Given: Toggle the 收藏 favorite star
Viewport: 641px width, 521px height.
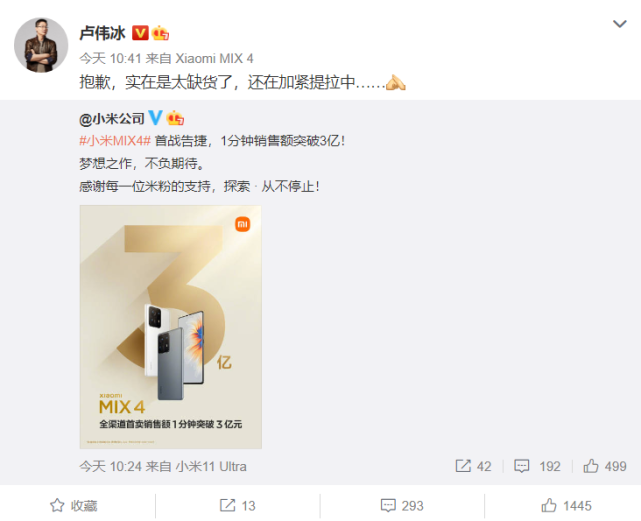Looking at the screenshot, I should point(74,505).
